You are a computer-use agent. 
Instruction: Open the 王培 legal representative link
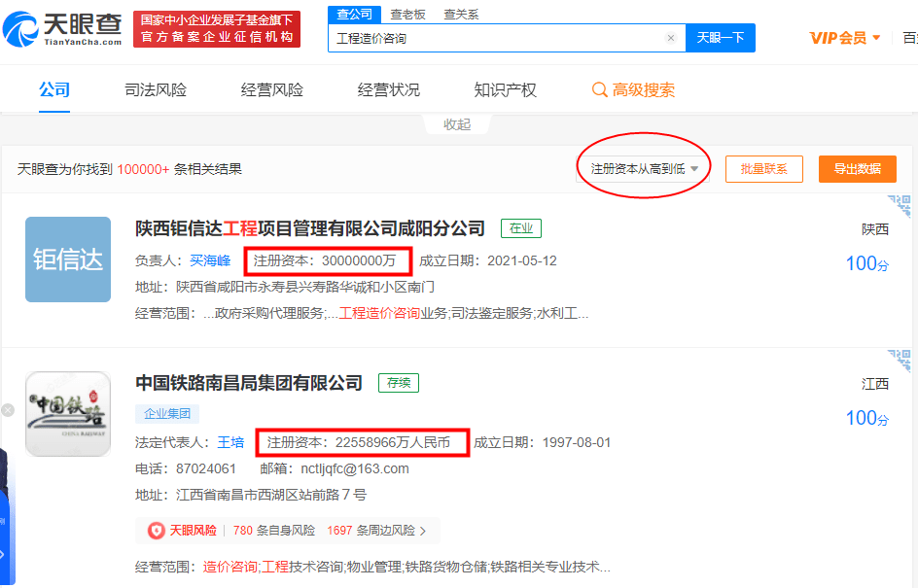[x=230, y=442]
